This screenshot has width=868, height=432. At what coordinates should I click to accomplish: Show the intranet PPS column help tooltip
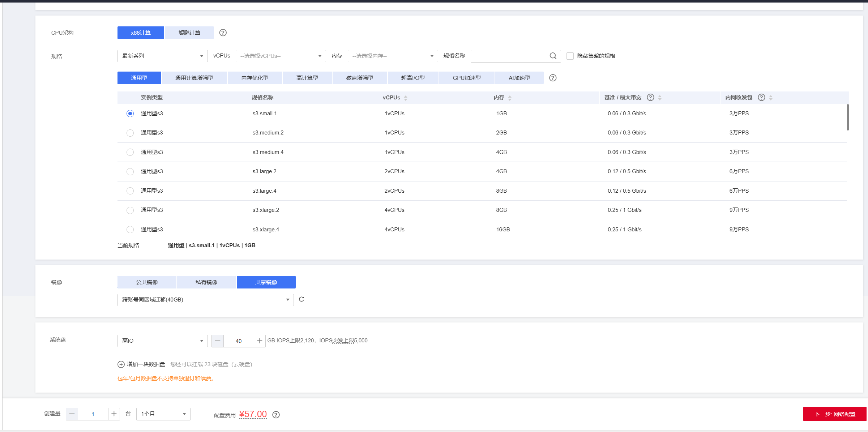pos(761,97)
